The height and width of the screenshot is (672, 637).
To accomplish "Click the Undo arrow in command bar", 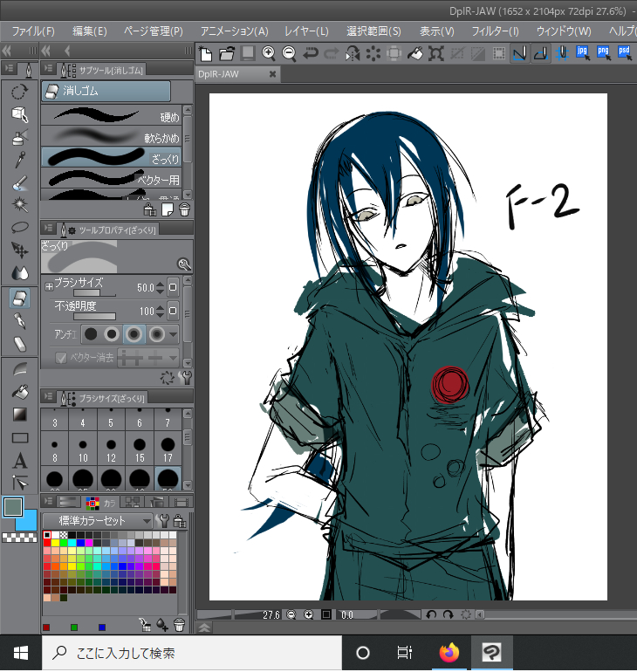I will (310, 53).
